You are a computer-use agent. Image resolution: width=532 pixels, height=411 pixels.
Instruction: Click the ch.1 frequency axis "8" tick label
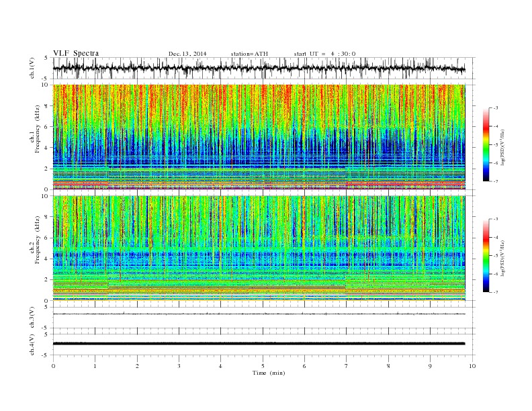pyautogui.click(x=47, y=106)
